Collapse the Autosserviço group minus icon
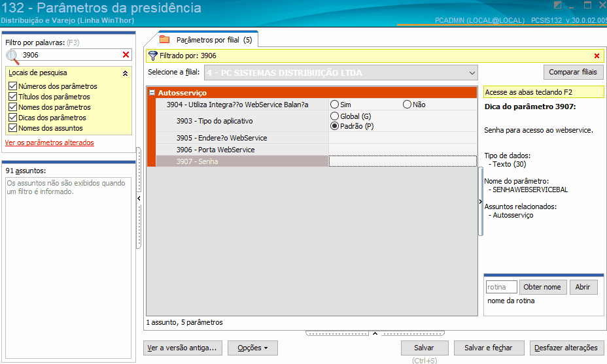The image size is (607, 364). (152, 93)
